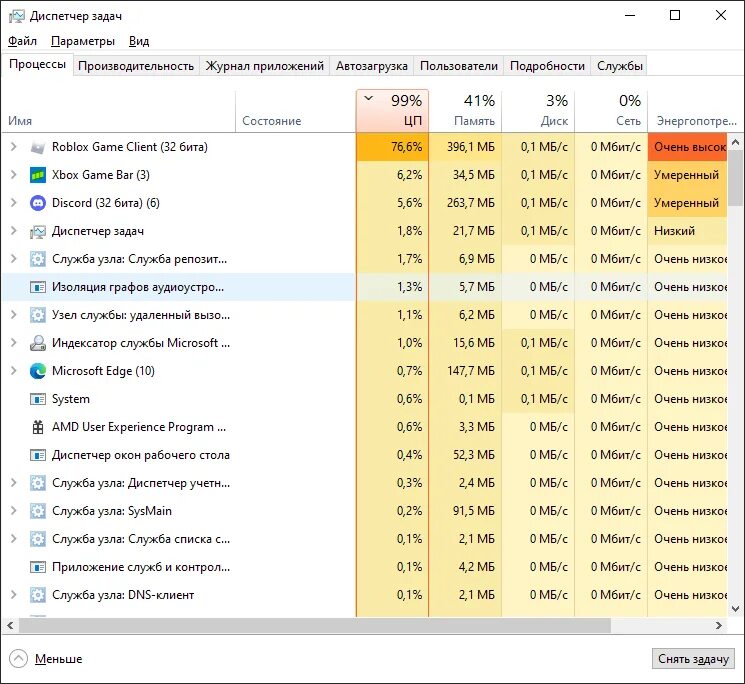Screen dimensions: 745x684
Task: Click the vertical scrollbar down arrow
Action: point(735,609)
